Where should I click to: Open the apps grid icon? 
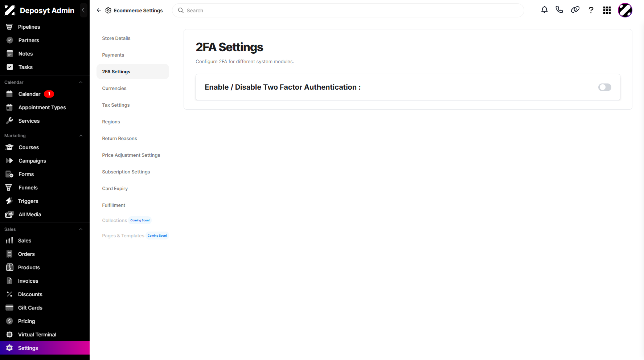(607, 10)
